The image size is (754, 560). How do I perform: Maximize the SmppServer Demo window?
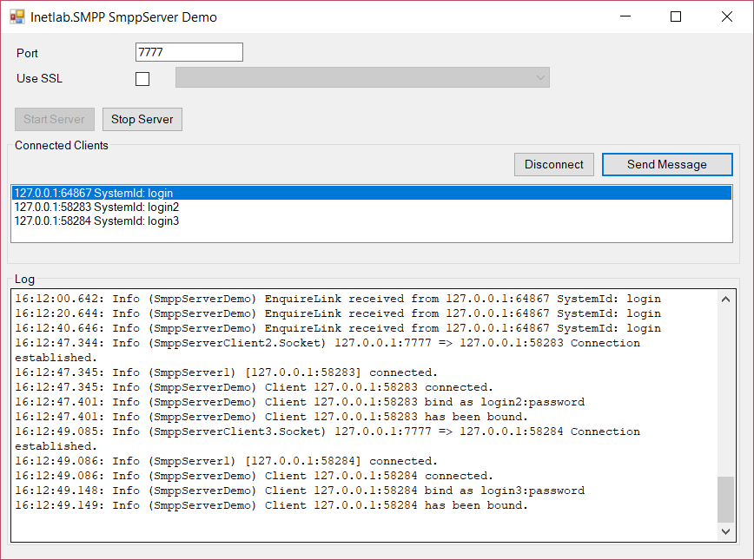(676, 16)
